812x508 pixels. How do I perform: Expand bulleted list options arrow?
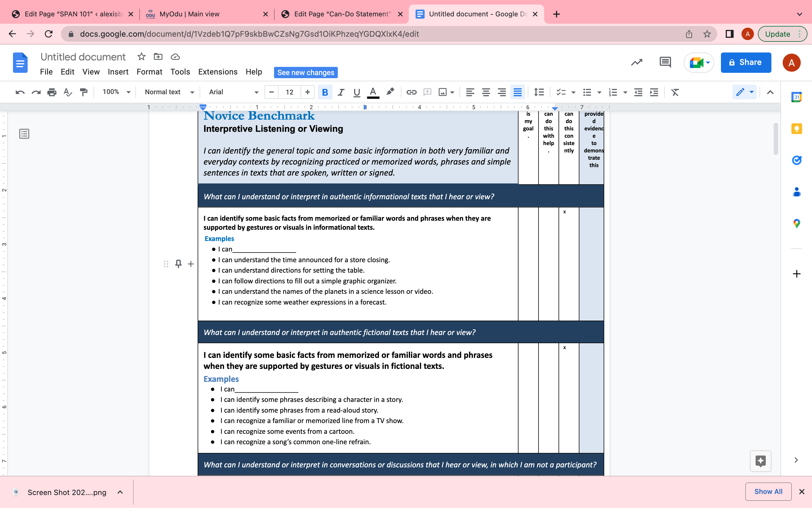599,92
